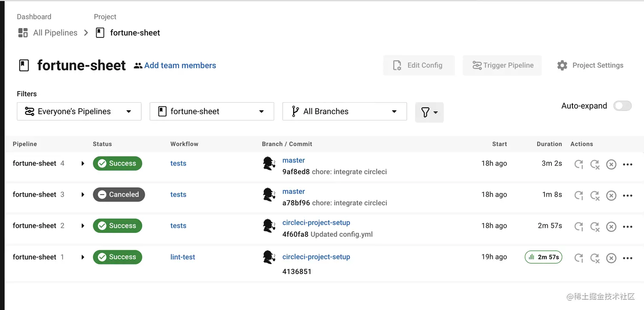Viewport: 644px width, 310px height.
Task: Go to All Pipelines breadcrumb
Action: pos(55,33)
